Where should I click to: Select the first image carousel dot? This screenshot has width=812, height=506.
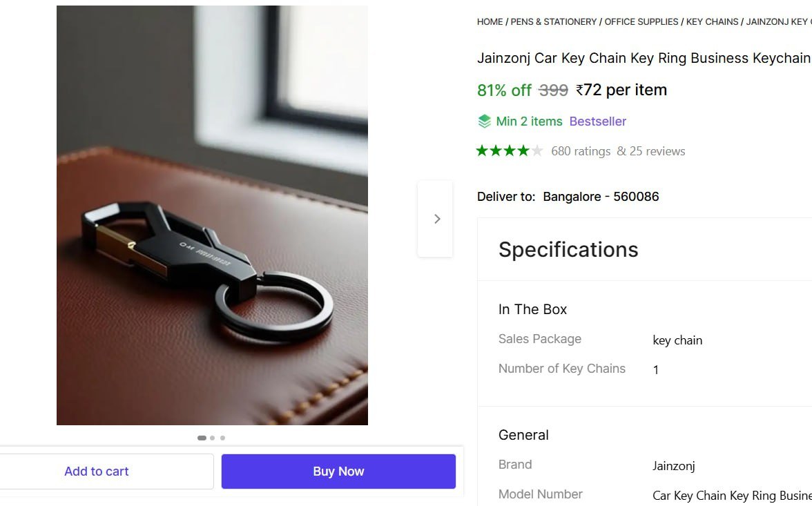click(x=202, y=438)
